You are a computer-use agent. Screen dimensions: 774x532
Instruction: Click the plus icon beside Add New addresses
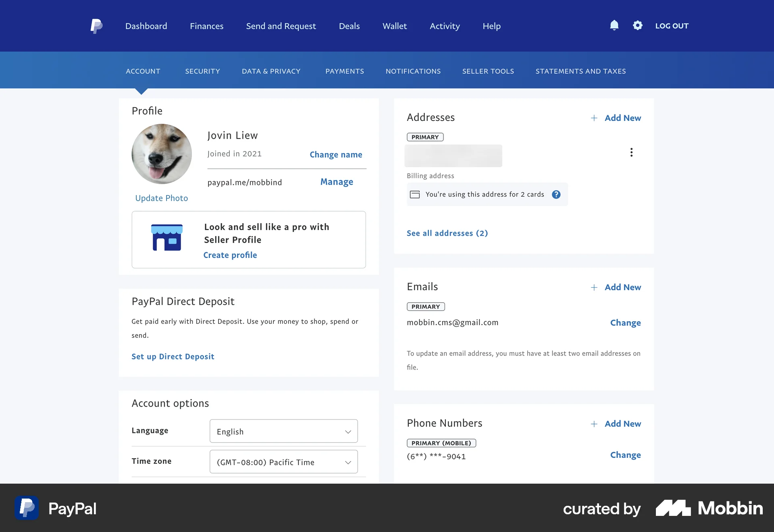(594, 118)
